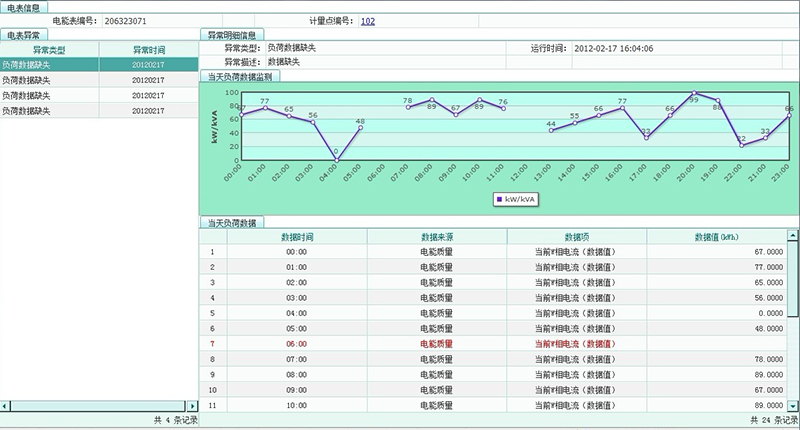The width and height of the screenshot is (800, 430).
Task: Click the 04:00 zero-value chart point
Action: pos(336,159)
